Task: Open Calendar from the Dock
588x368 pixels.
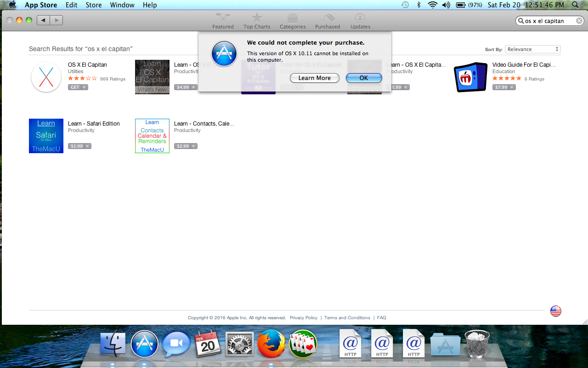Action: coord(208,344)
